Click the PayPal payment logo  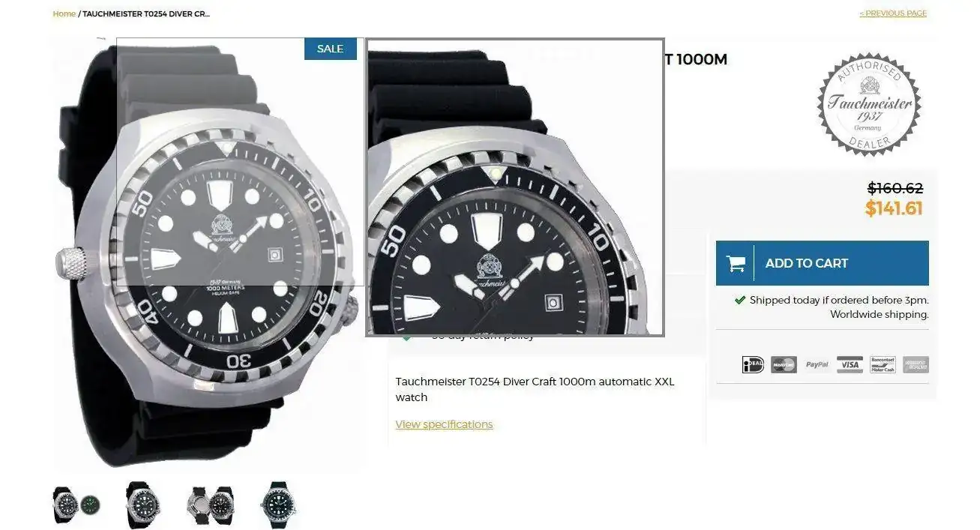pos(817,365)
